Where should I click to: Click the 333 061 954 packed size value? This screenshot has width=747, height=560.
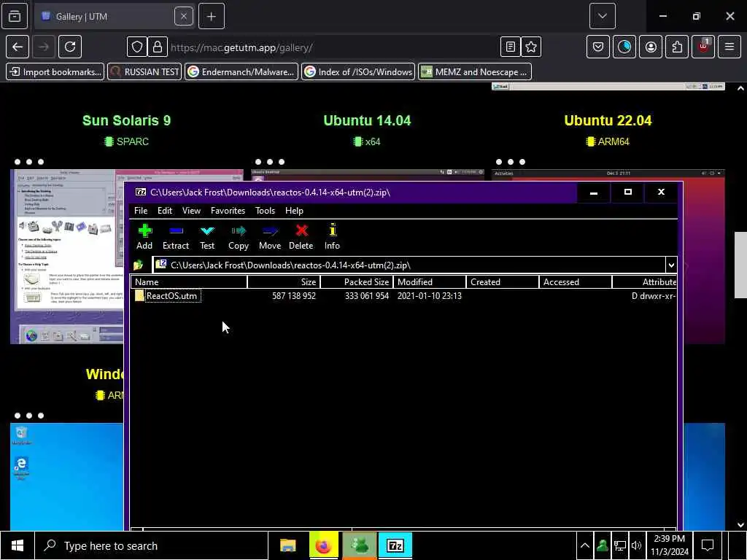367,296
